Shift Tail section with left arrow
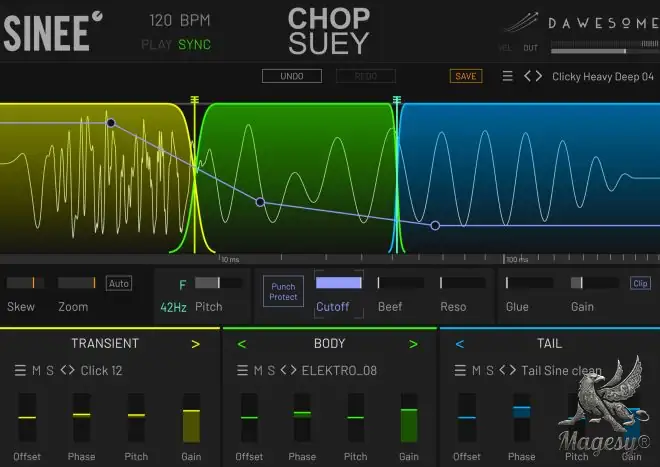The width and height of the screenshot is (660, 467). (460, 344)
